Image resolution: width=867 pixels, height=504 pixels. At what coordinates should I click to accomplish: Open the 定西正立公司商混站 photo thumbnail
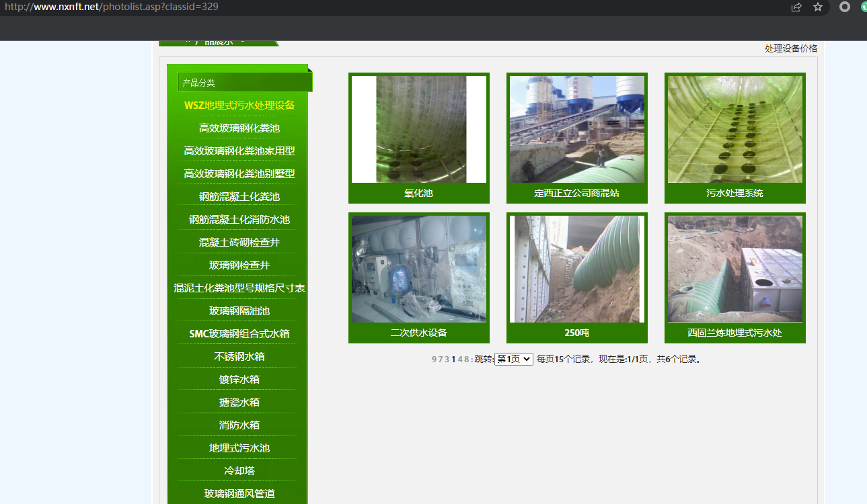click(x=576, y=129)
